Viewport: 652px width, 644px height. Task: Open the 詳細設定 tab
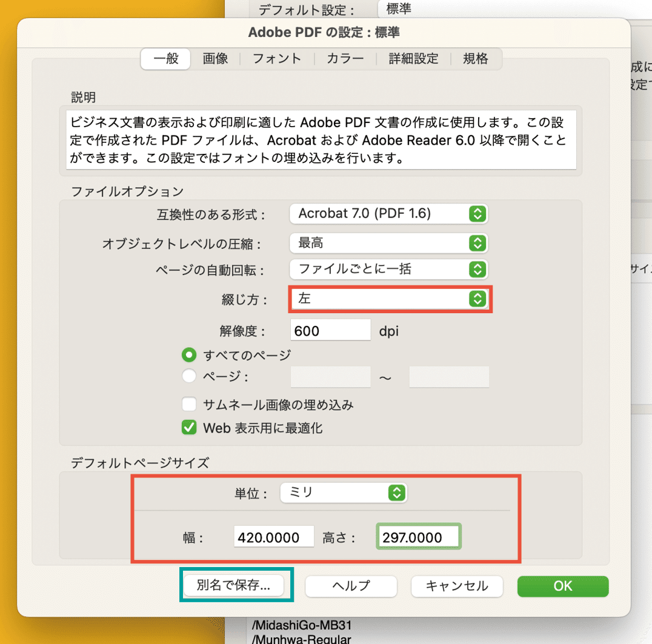(413, 59)
